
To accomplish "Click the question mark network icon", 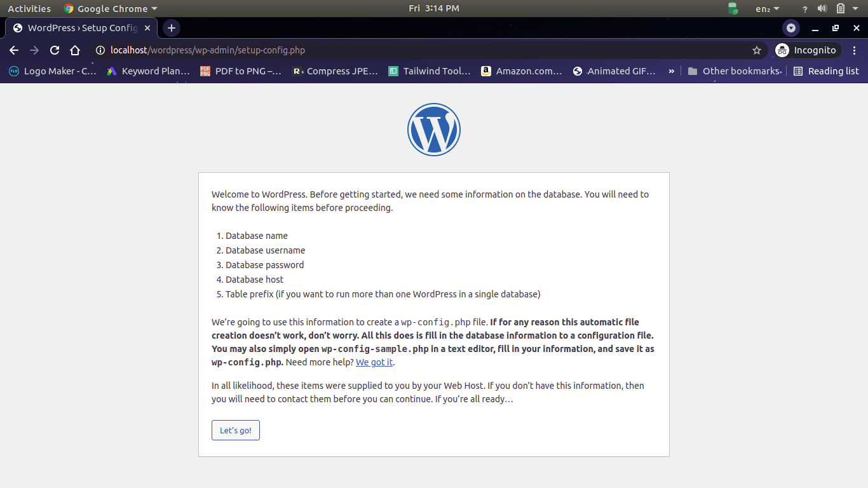I will 805,9.
